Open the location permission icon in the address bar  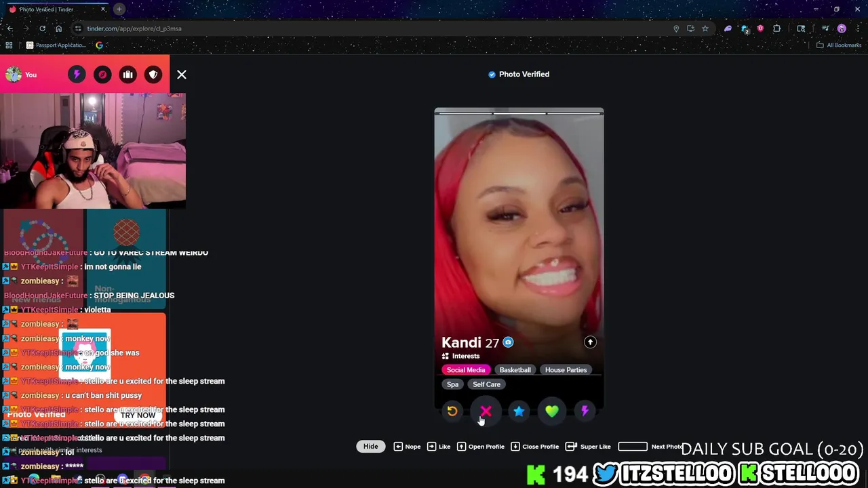[676, 28]
